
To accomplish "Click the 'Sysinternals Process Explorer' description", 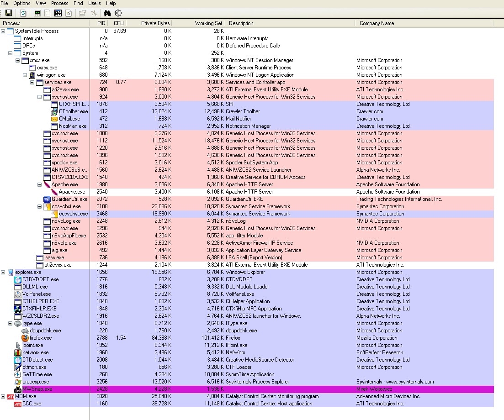I will click(257, 382).
